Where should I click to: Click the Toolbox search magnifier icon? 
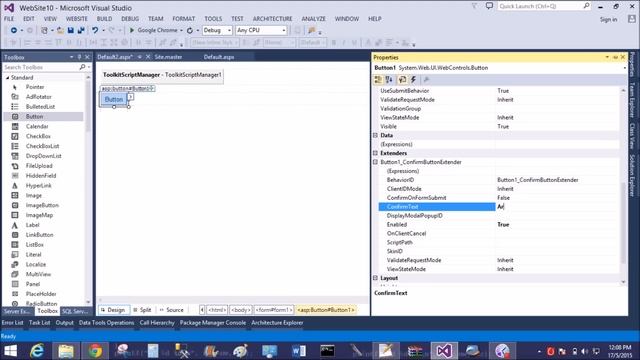[82, 67]
